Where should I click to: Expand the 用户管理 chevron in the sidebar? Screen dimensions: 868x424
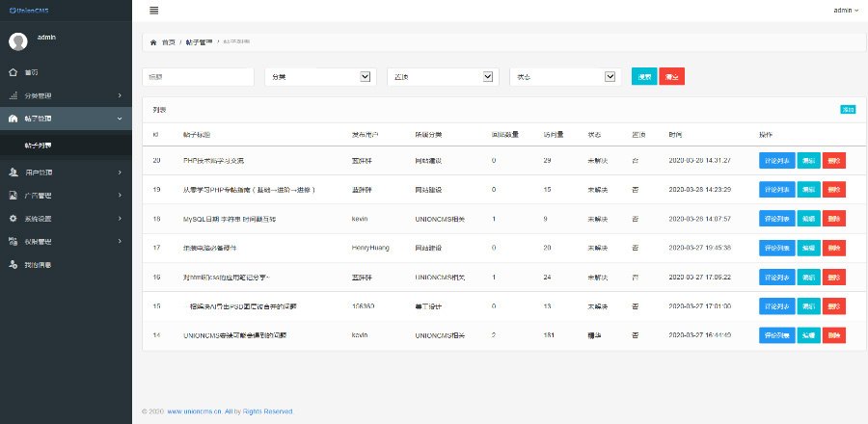click(x=120, y=172)
